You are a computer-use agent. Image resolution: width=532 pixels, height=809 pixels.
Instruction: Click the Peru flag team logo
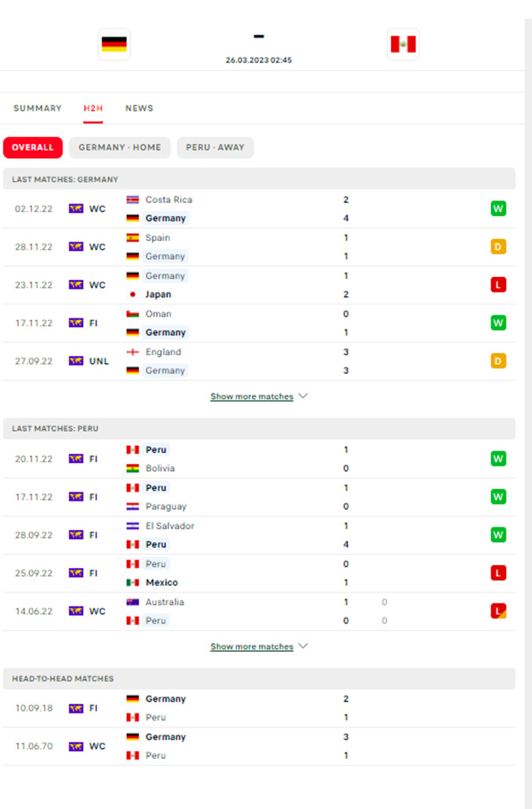(x=403, y=45)
